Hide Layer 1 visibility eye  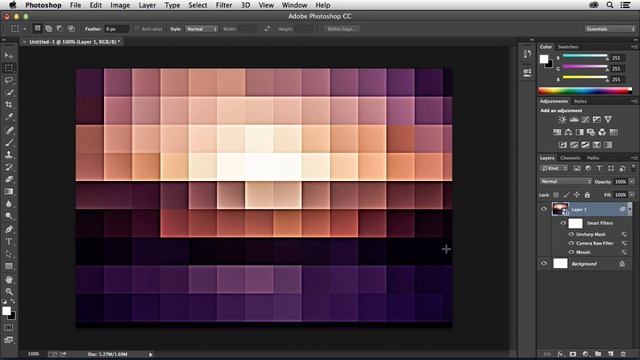click(x=544, y=209)
